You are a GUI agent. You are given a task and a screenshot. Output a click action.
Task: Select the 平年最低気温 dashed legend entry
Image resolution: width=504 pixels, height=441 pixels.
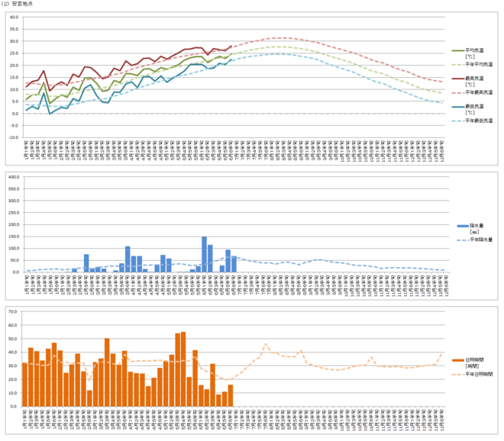472,121
